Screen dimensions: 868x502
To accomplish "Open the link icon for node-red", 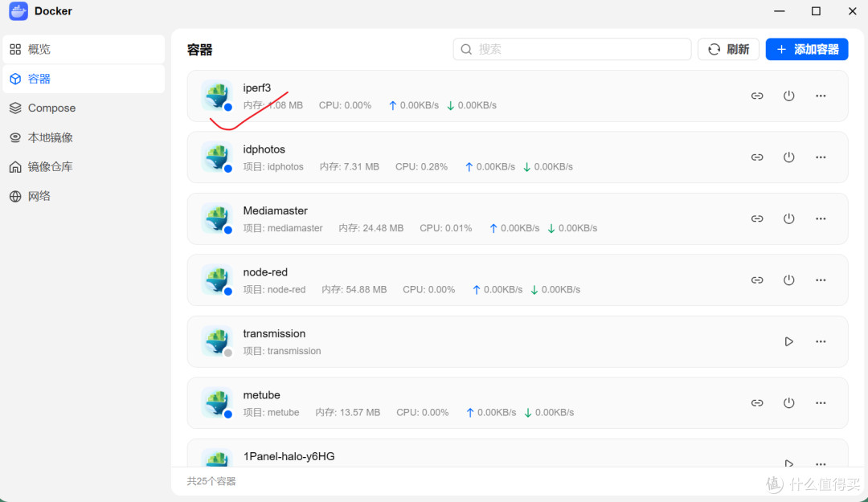I will [x=757, y=280].
